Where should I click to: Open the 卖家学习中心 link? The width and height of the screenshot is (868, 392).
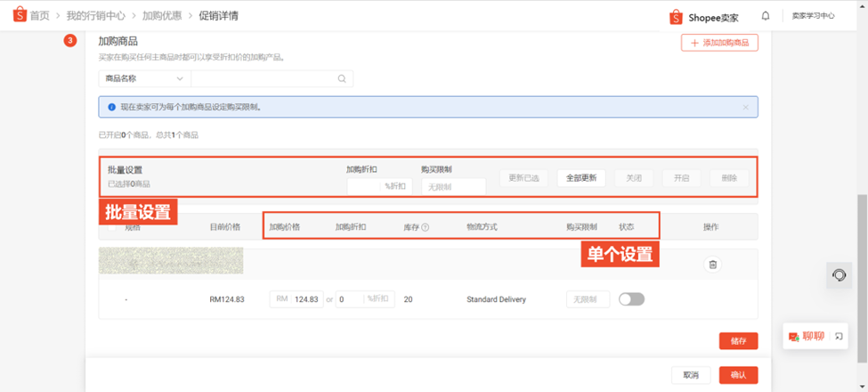813,16
